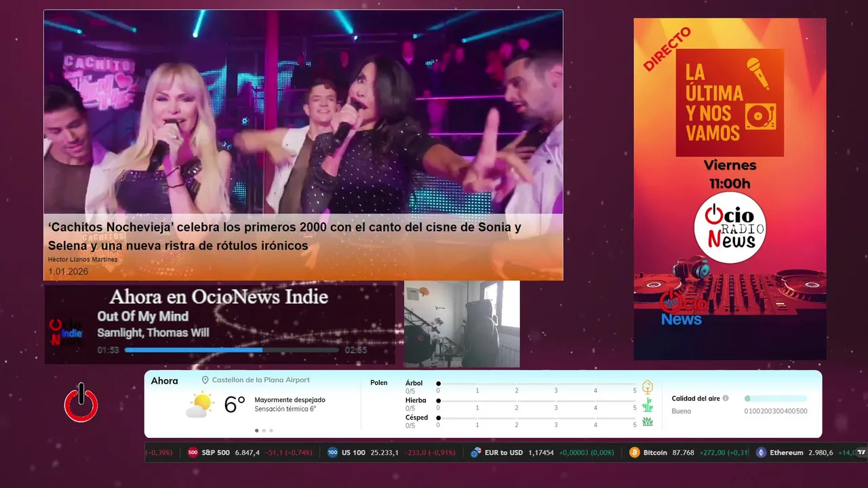Click the 11:00h time on banner

pyautogui.click(x=730, y=183)
